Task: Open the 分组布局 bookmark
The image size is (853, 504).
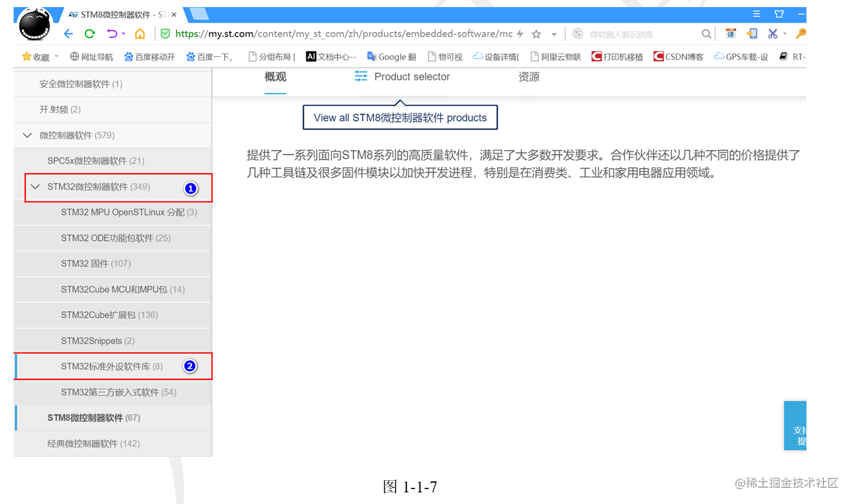Action: tap(271, 57)
